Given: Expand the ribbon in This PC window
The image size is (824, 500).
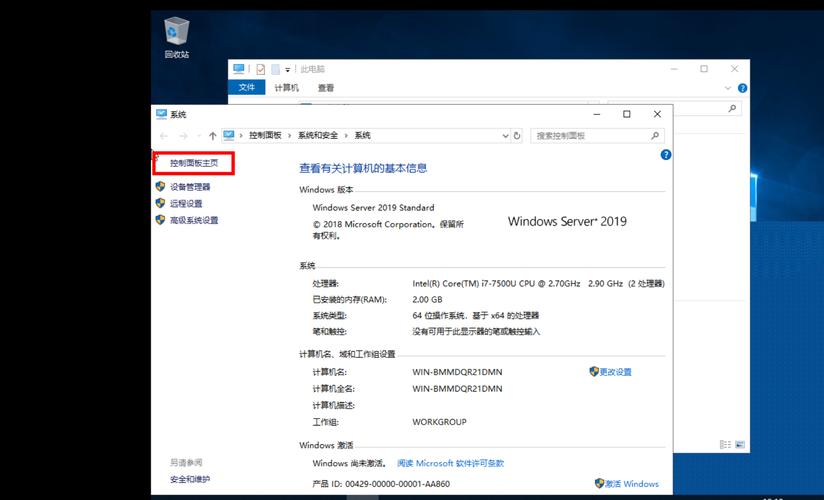Looking at the screenshot, I should (728, 88).
